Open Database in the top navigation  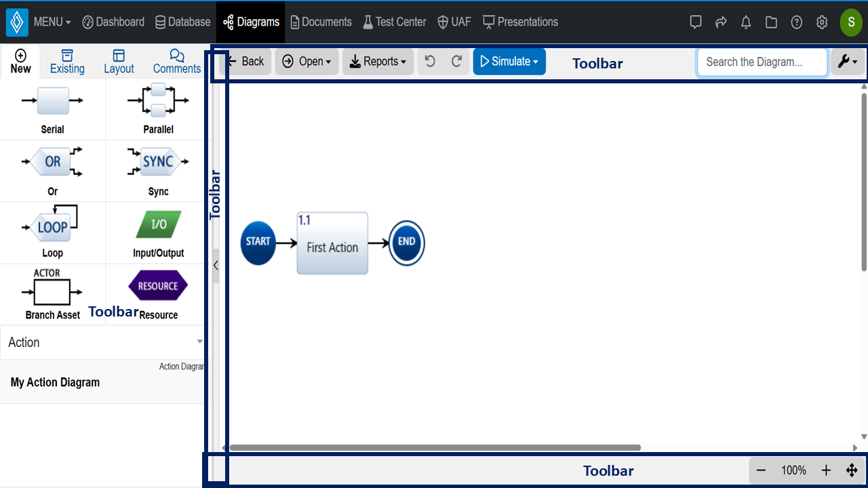(182, 22)
